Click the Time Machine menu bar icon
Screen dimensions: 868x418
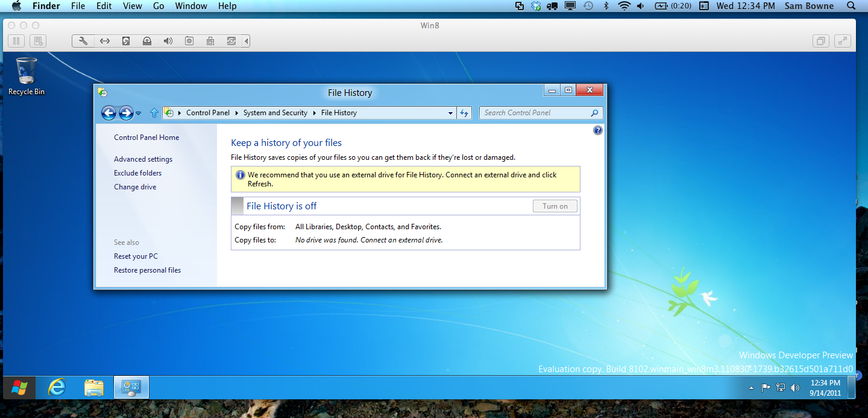tap(588, 6)
